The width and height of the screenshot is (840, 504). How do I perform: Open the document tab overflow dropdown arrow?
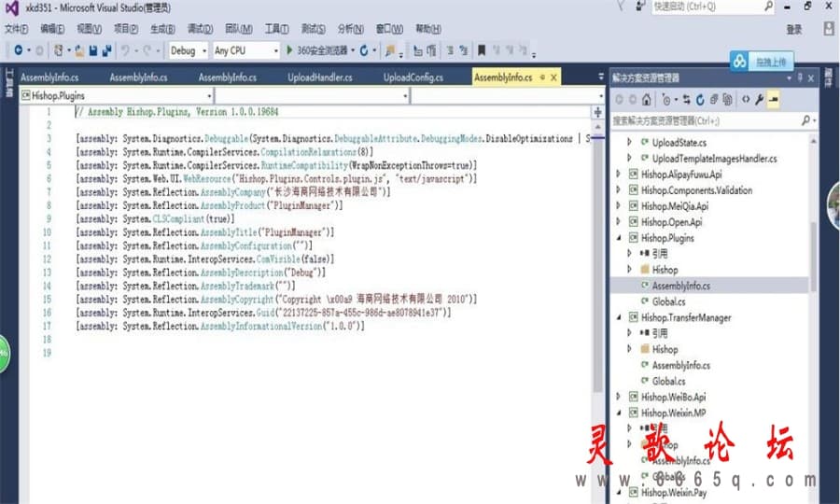[600, 77]
